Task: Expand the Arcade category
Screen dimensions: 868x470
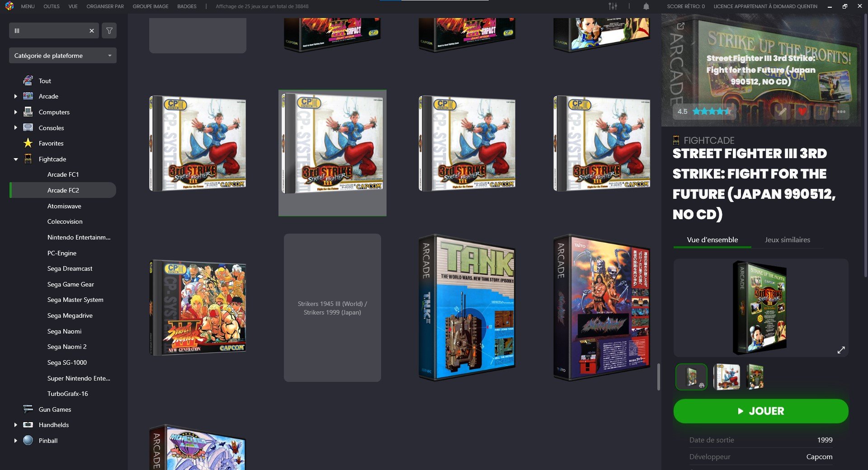Action: pos(15,96)
